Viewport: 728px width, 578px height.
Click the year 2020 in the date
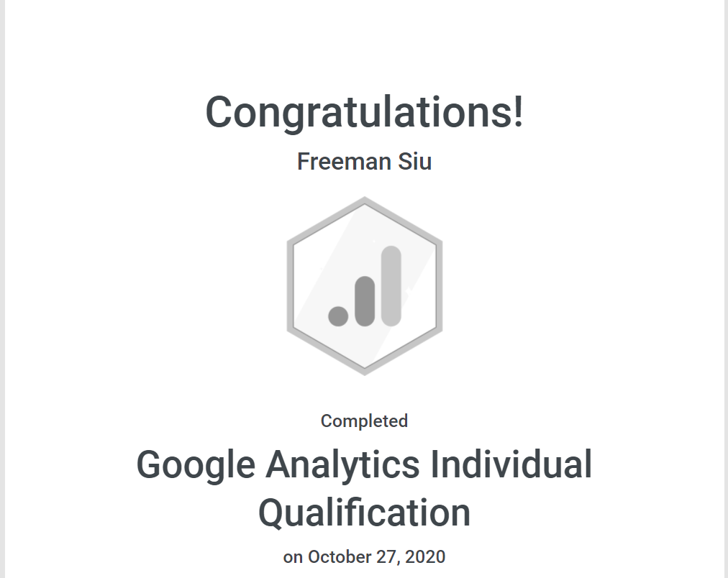(x=426, y=556)
